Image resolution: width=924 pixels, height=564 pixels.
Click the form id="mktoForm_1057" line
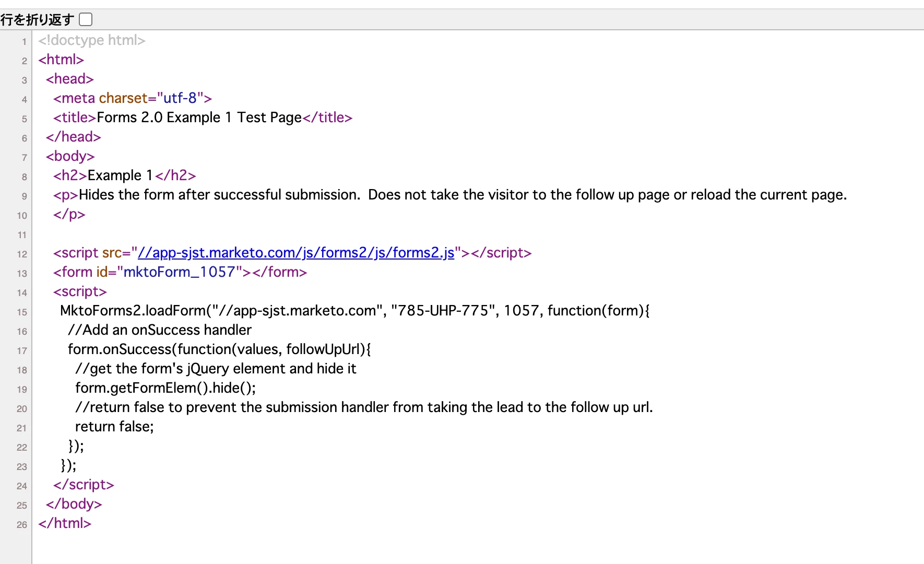click(180, 272)
